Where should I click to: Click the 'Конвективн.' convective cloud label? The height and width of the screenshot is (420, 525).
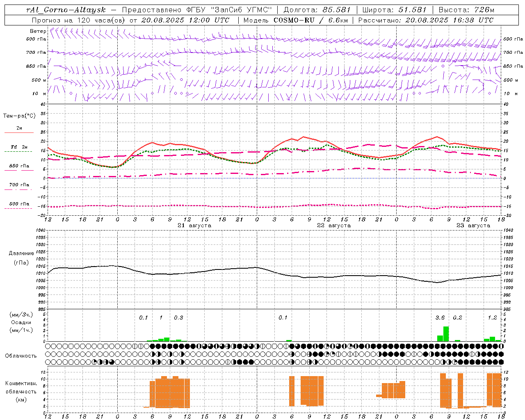point(21,383)
